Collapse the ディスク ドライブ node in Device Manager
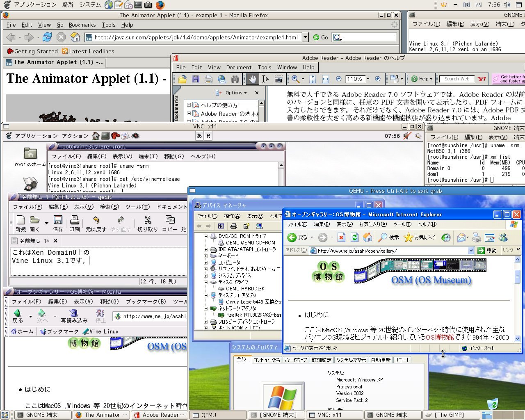This screenshot has width=525, height=420. coord(205,282)
